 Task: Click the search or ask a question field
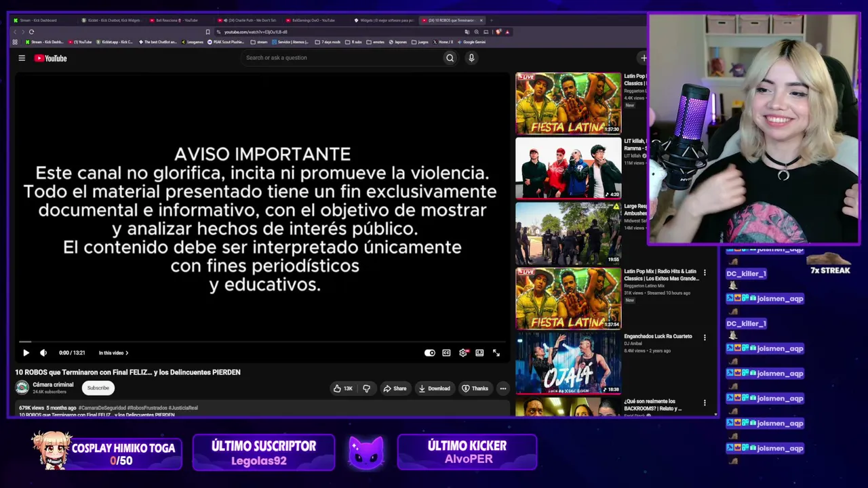tap(342, 58)
